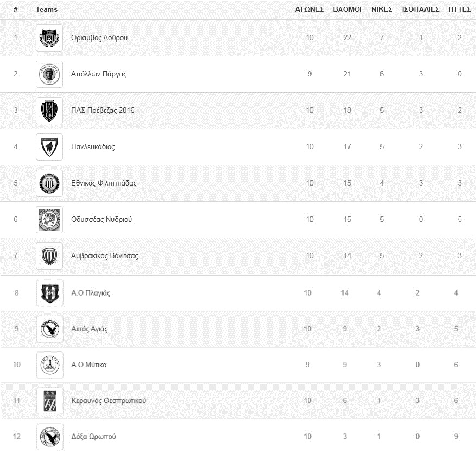Click the ΑΓΩΝΕΣ column header
This screenshot has width=476, height=454.
click(309, 9)
